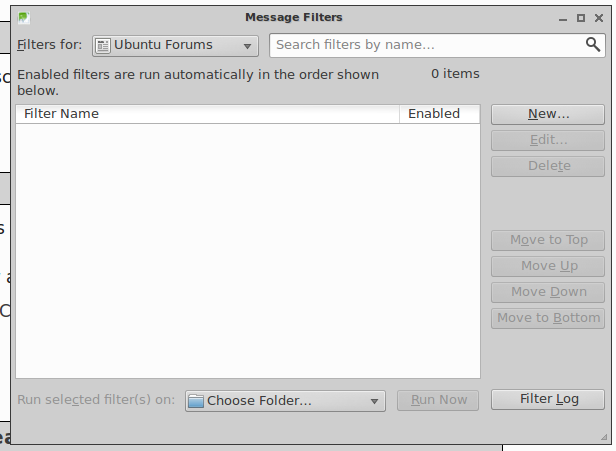Open the Filter Log

click(548, 400)
